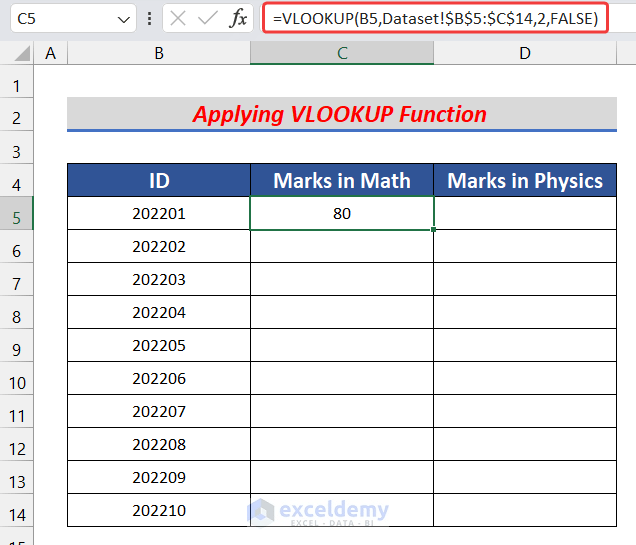This screenshot has width=636, height=545.
Task: Click the Cancel (X) formula icon
Action: 178,18
